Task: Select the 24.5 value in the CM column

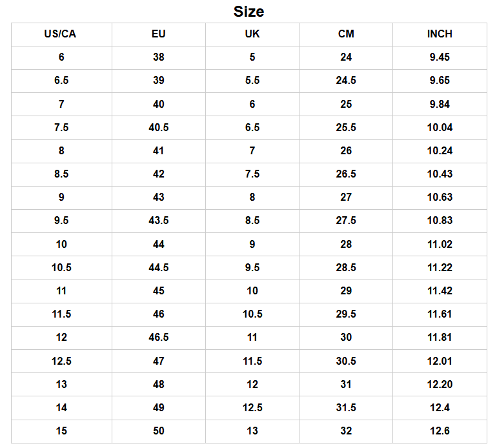Action: (346, 81)
